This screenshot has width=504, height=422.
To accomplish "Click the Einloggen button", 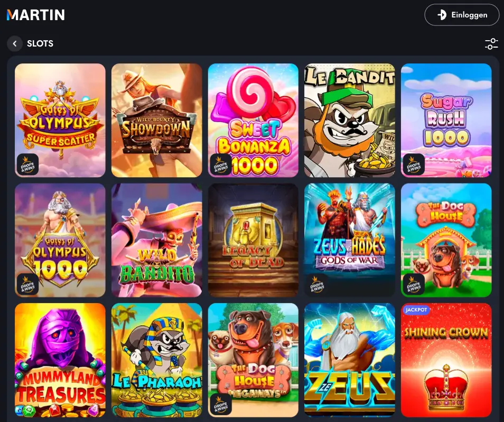I will point(462,15).
